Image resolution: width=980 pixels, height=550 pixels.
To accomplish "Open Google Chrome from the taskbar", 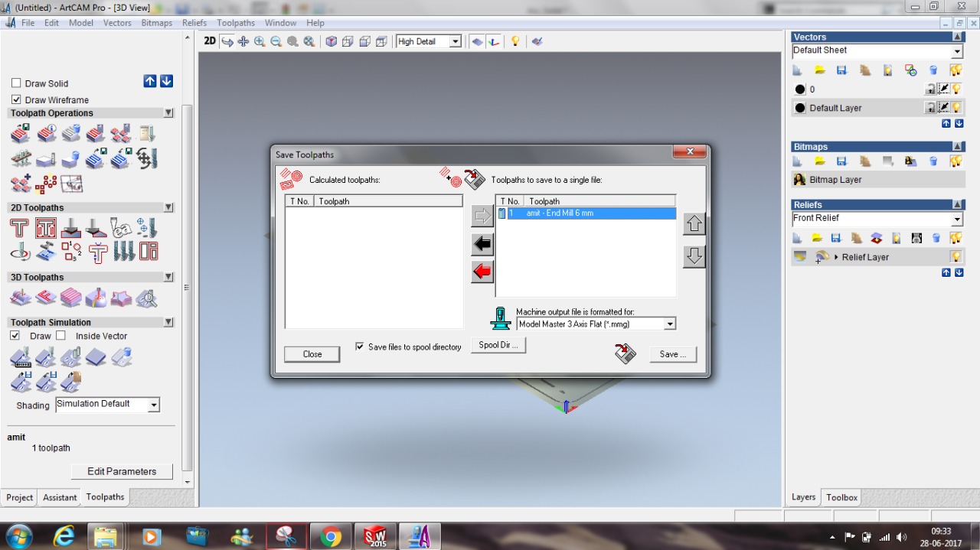I will click(x=331, y=536).
